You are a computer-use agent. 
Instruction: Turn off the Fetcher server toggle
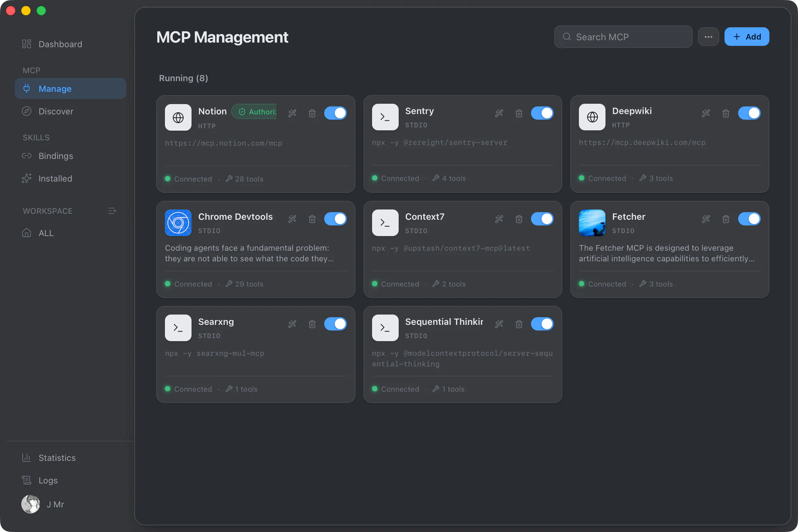[749, 219]
